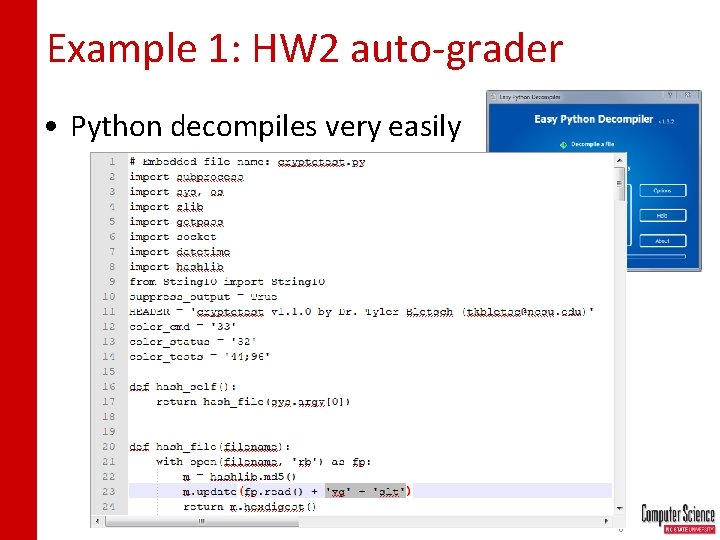Click the question mark title bar help button
This screenshot has height=540, width=720.
(670, 95)
